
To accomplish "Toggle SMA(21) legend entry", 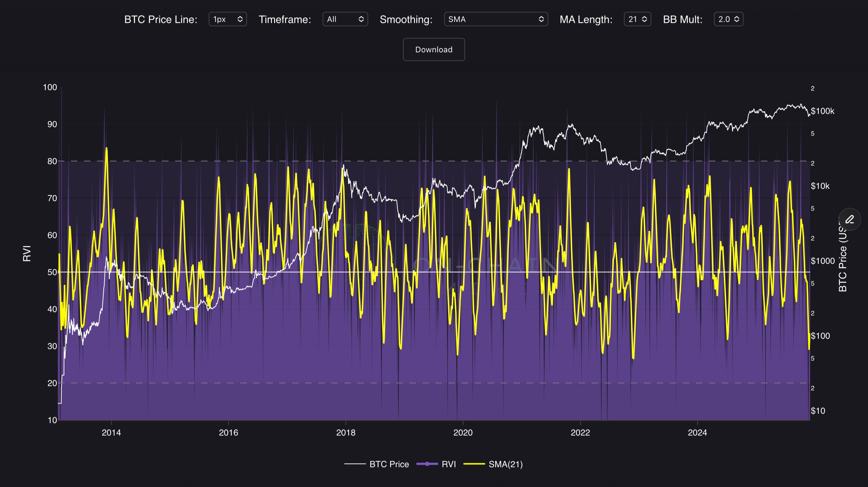I will click(505, 464).
